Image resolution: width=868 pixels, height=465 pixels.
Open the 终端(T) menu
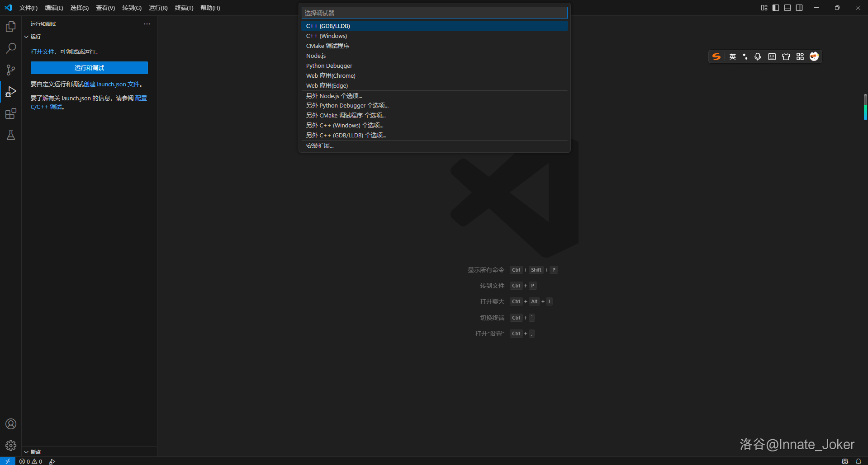click(x=184, y=8)
